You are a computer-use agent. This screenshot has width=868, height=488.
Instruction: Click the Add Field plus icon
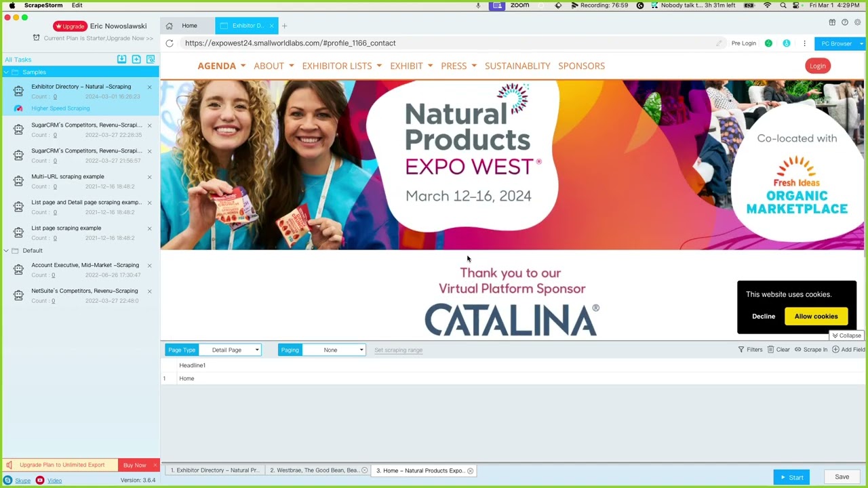[x=835, y=350]
